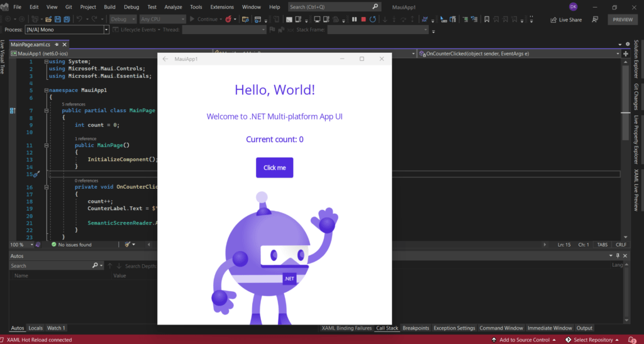The height and width of the screenshot is (344, 644).
Task: Click the DK account avatar
Action: (574, 7)
